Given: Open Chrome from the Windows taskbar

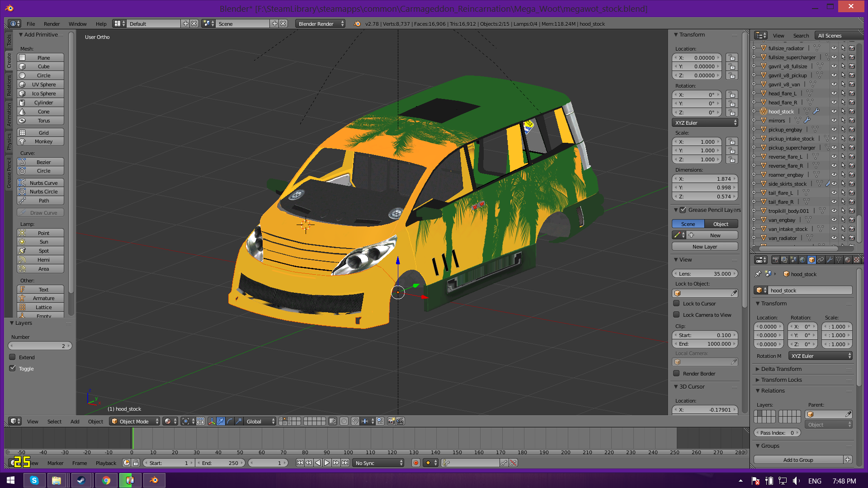Looking at the screenshot, I should 106,480.
